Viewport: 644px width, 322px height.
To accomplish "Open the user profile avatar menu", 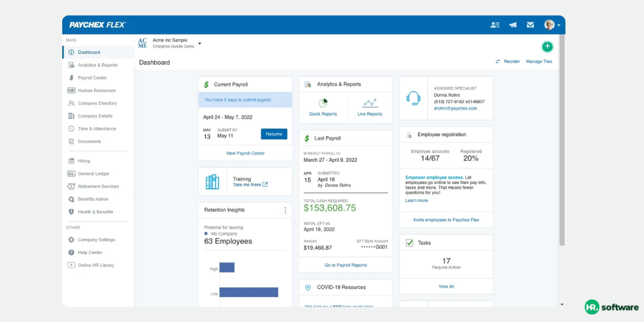I will tap(552, 25).
